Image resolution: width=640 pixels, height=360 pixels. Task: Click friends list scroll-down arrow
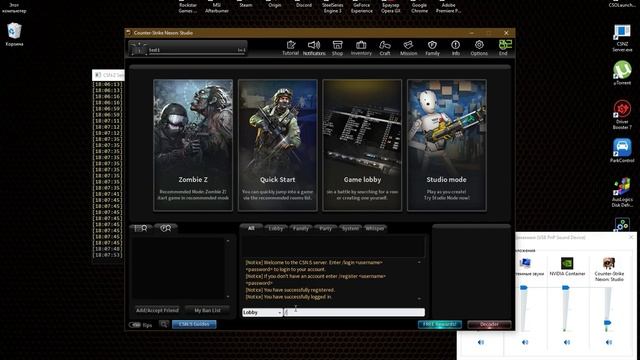[228, 297]
